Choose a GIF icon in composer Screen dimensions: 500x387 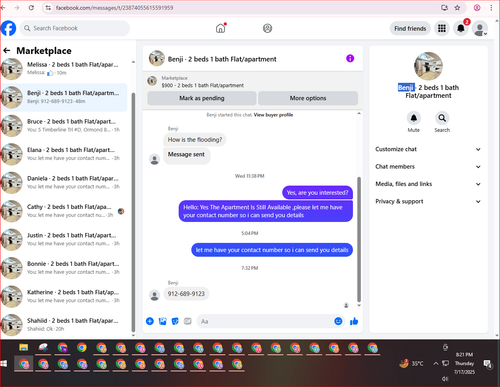[x=188, y=321]
